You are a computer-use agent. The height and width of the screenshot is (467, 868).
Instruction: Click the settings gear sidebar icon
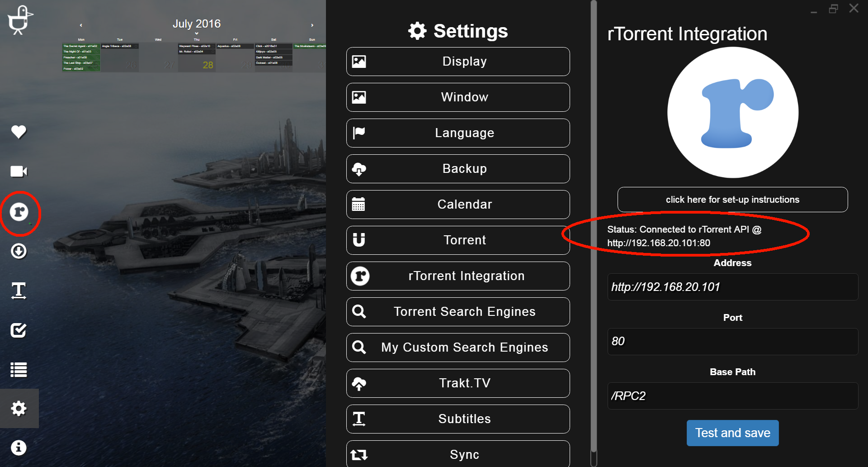point(19,409)
